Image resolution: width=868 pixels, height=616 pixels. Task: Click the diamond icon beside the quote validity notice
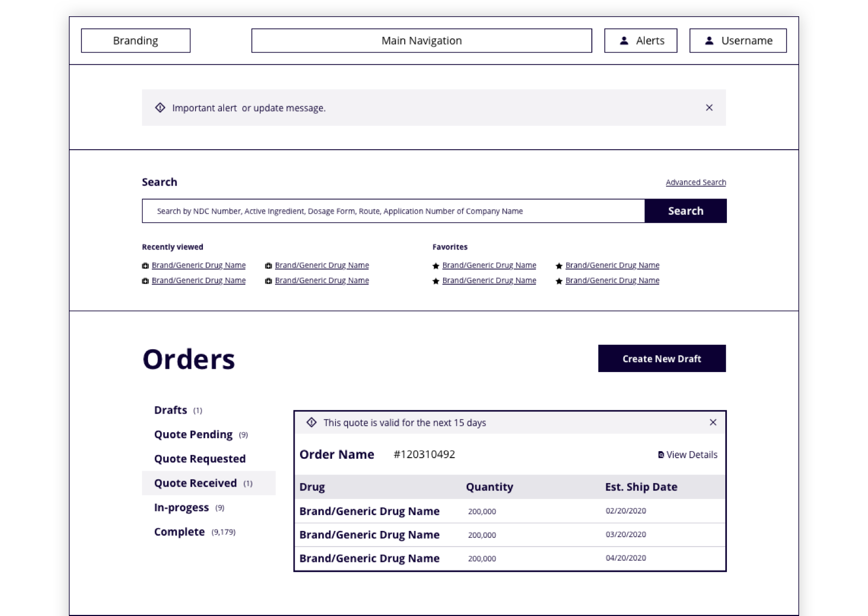point(311,422)
